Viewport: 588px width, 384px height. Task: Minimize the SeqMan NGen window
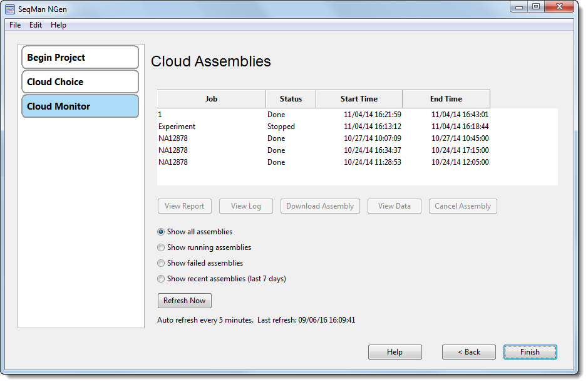(x=519, y=7)
